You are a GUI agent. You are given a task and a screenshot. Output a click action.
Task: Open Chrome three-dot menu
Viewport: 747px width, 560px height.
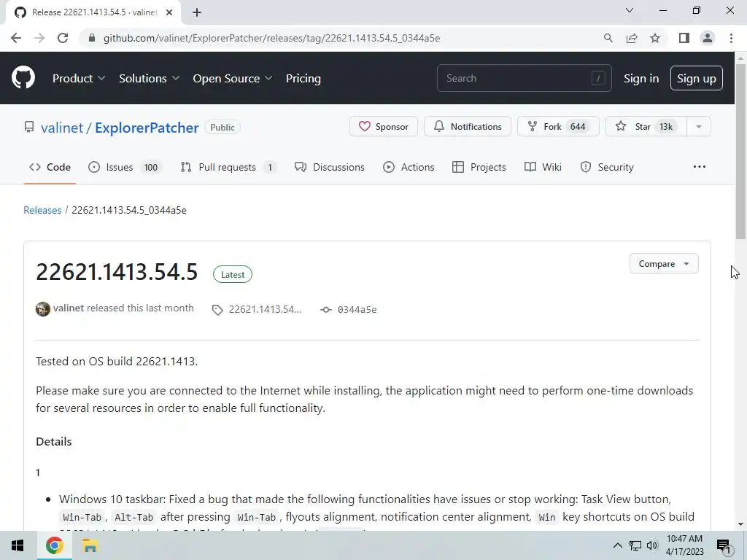pyautogui.click(x=731, y=38)
